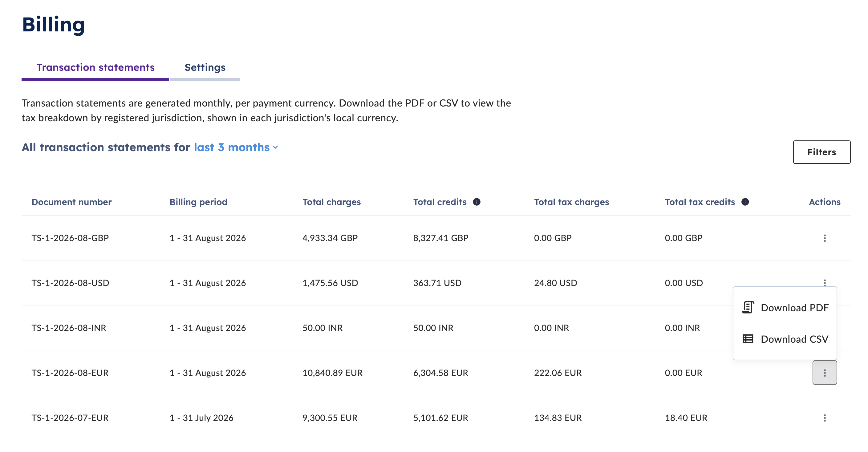Switch to the Settings tab
The width and height of the screenshot is (868, 452).
pyautogui.click(x=205, y=67)
